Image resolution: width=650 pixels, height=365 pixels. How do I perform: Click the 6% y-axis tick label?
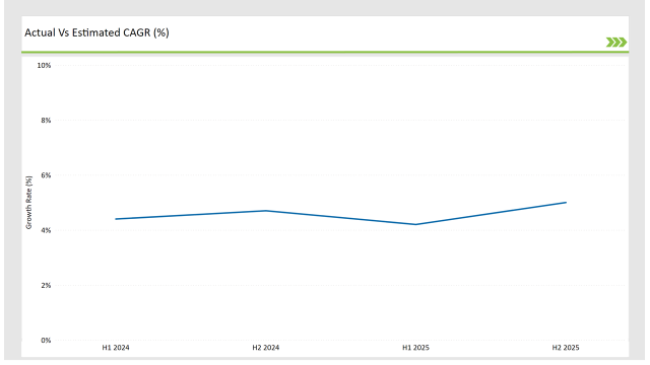pos(46,175)
